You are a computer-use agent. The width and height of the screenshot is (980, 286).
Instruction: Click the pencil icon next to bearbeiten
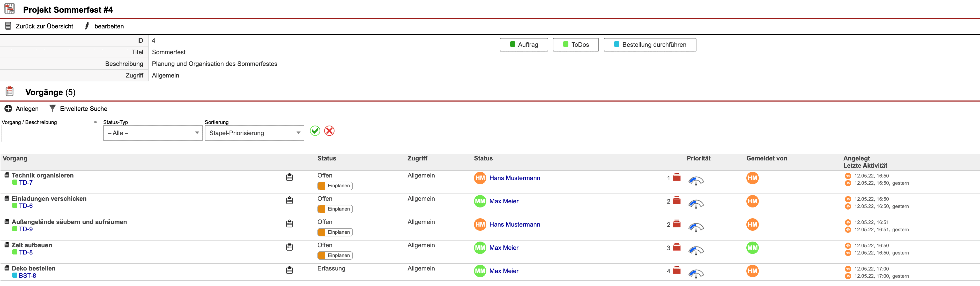click(x=87, y=26)
